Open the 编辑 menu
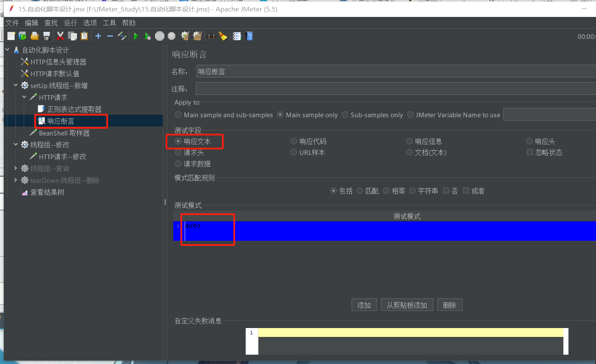596x364 pixels. (x=31, y=23)
